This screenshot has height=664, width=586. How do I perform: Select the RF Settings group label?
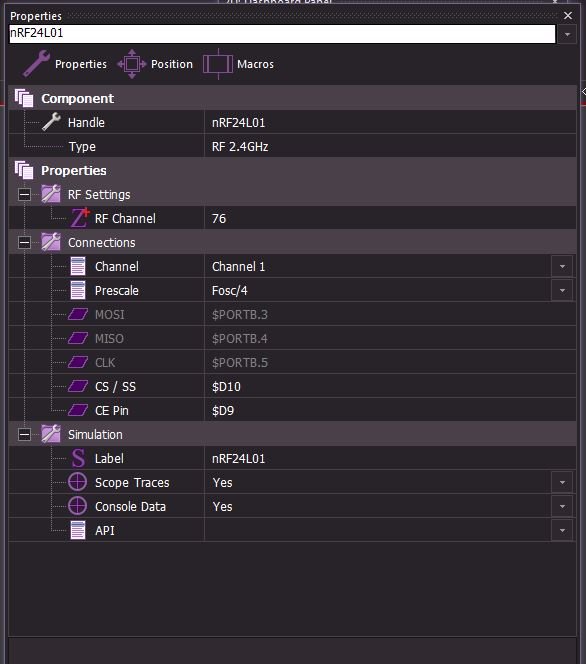pos(99,195)
